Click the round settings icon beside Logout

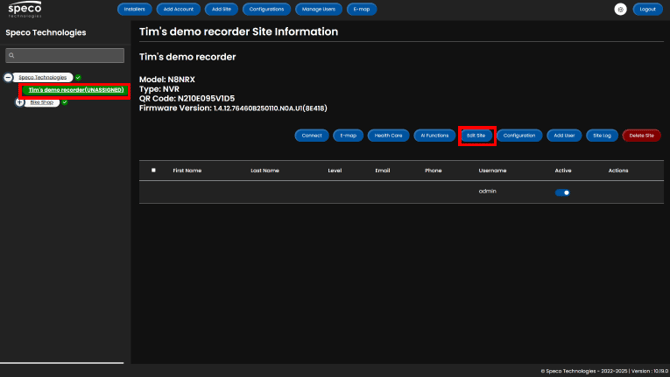coord(620,9)
